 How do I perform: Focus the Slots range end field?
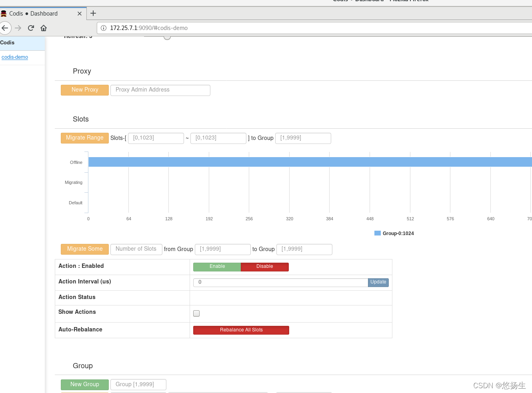point(218,138)
